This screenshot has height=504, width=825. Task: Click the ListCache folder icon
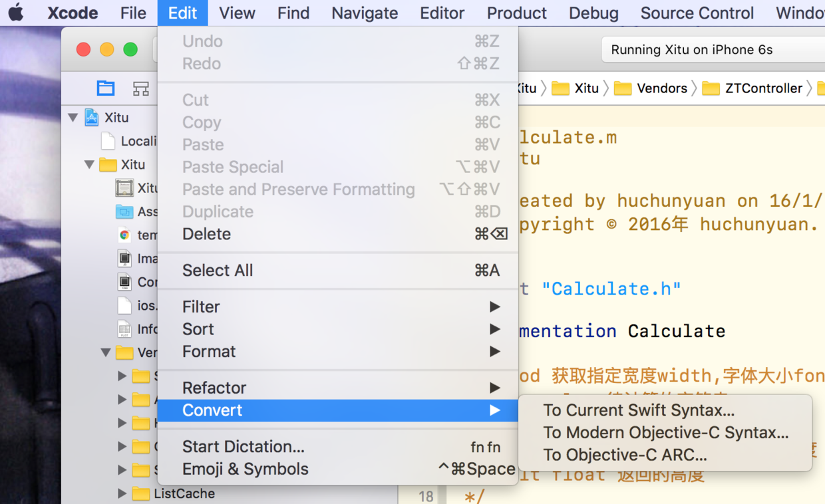[140, 493]
